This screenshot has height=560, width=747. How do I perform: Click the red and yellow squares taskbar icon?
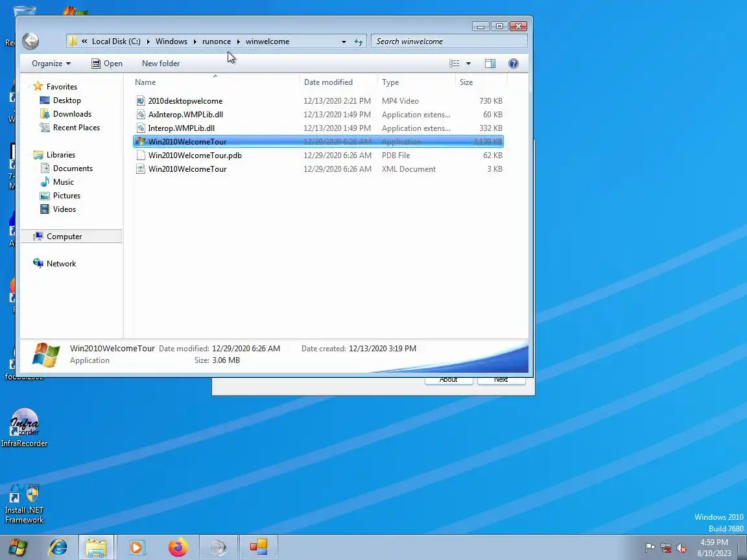(x=259, y=548)
